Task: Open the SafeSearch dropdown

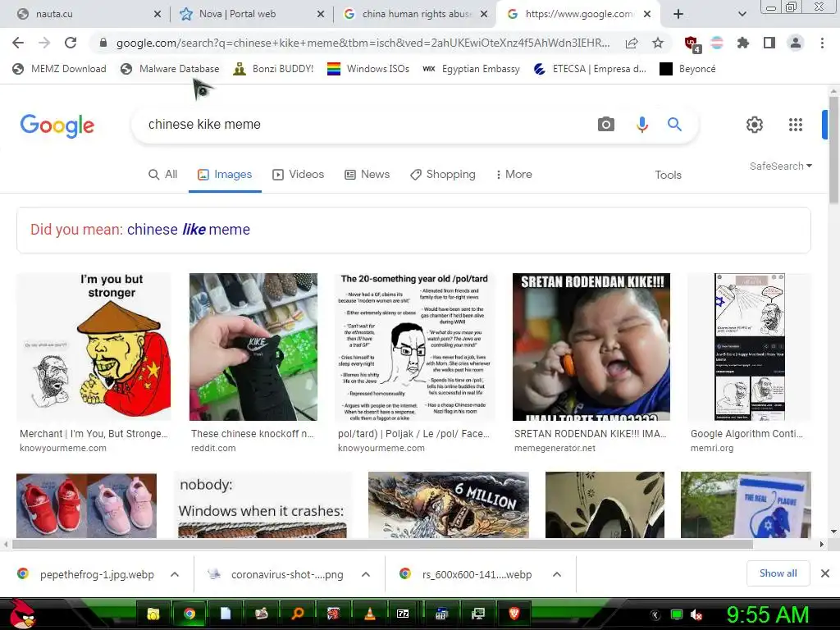Action: (x=781, y=166)
